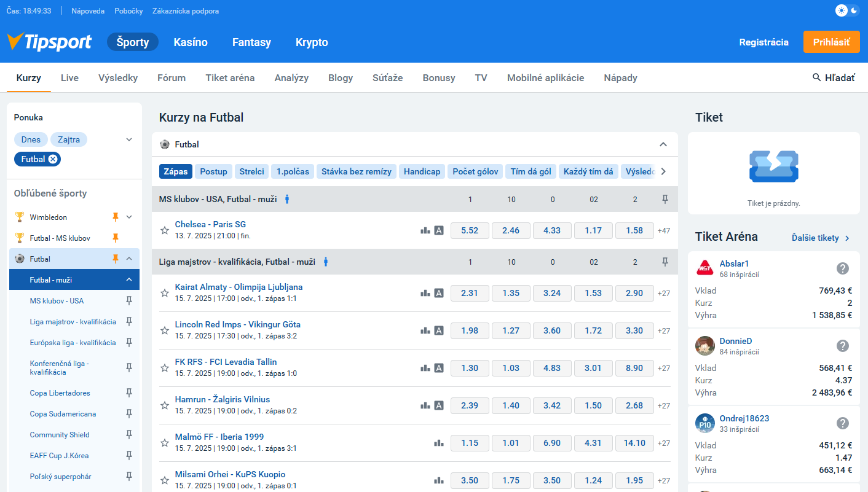Open analysis icon for Lincoln Red Imps match

point(439,330)
